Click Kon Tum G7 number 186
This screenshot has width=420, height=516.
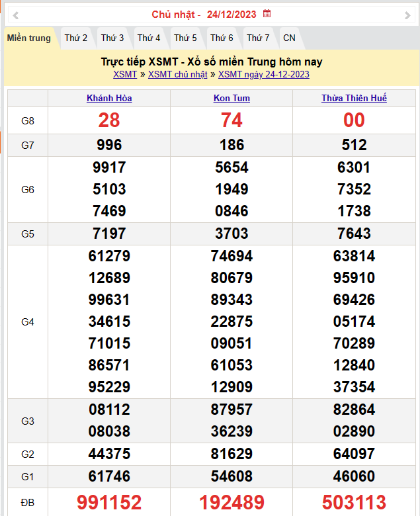232,145
